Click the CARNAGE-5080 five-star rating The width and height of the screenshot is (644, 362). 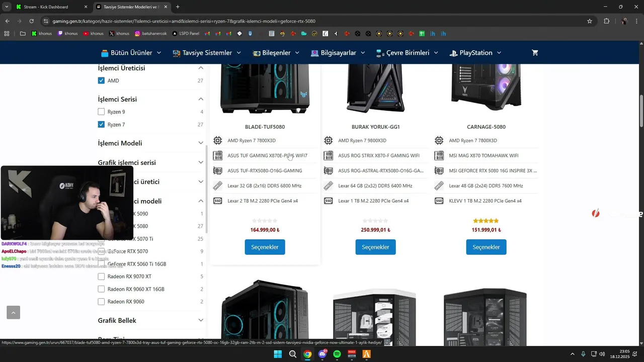point(486,221)
